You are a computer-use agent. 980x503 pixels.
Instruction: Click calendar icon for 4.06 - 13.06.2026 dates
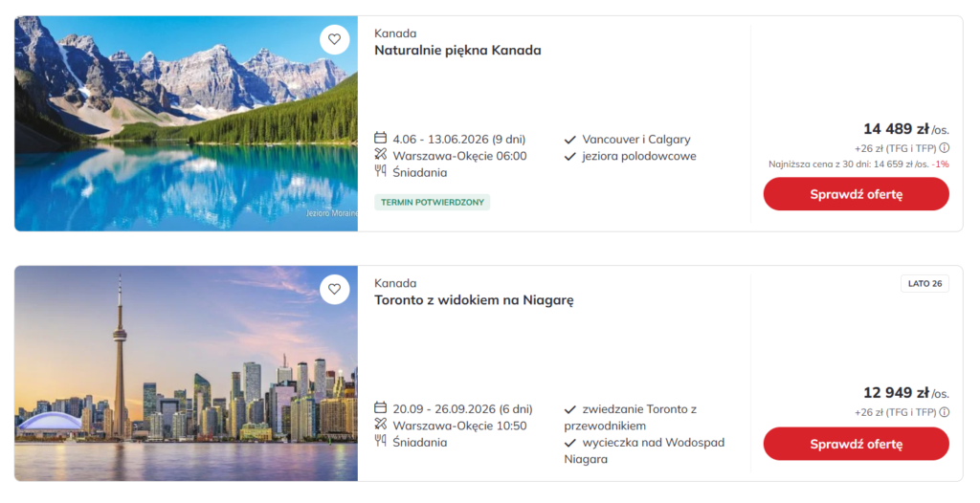coord(381,139)
